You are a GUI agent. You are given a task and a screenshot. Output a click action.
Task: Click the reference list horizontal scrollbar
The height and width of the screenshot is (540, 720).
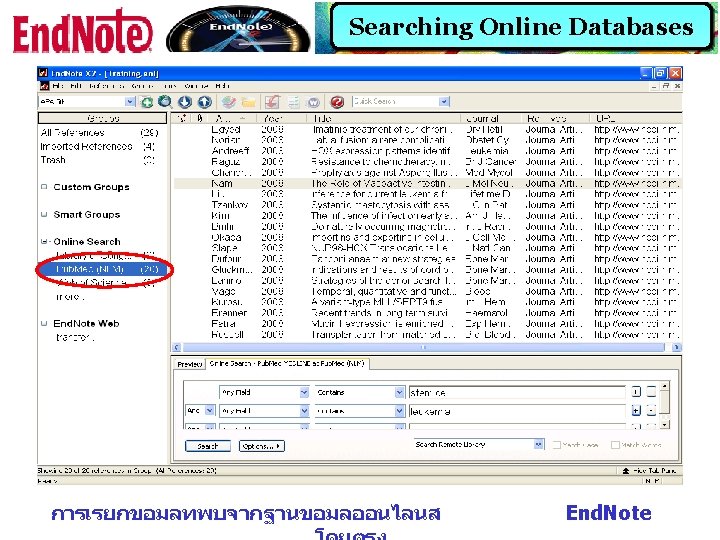[427, 348]
